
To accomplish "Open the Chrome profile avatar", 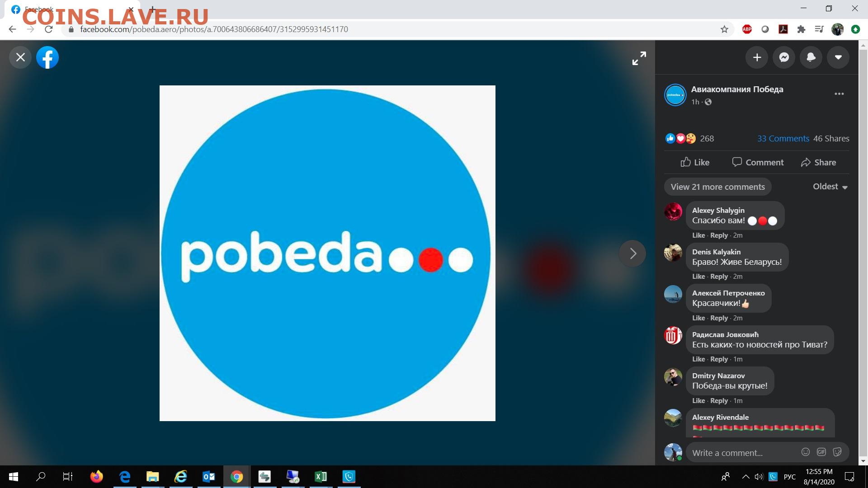I will (x=837, y=29).
